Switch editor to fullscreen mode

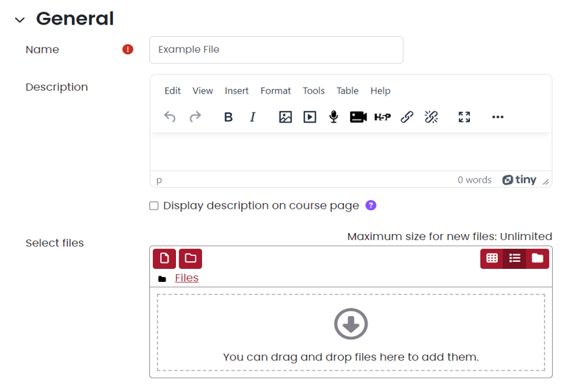coord(464,117)
